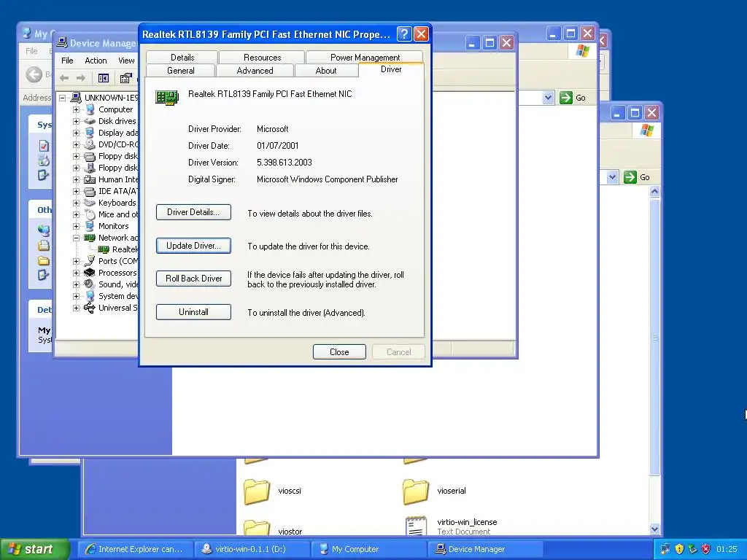This screenshot has height=560, width=747.
Task: Select the Keyboards icon in device tree
Action: pyautogui.click(x=90, y=203)
